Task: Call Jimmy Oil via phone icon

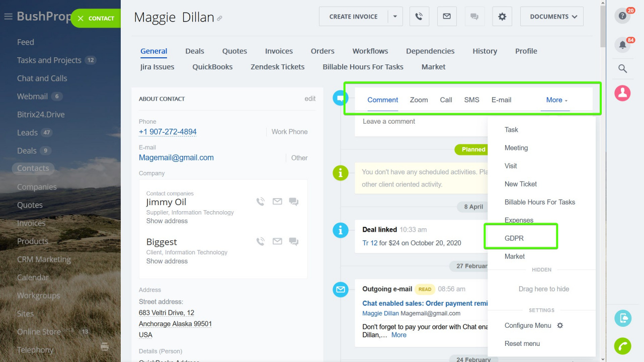Action: pos(260,202)
